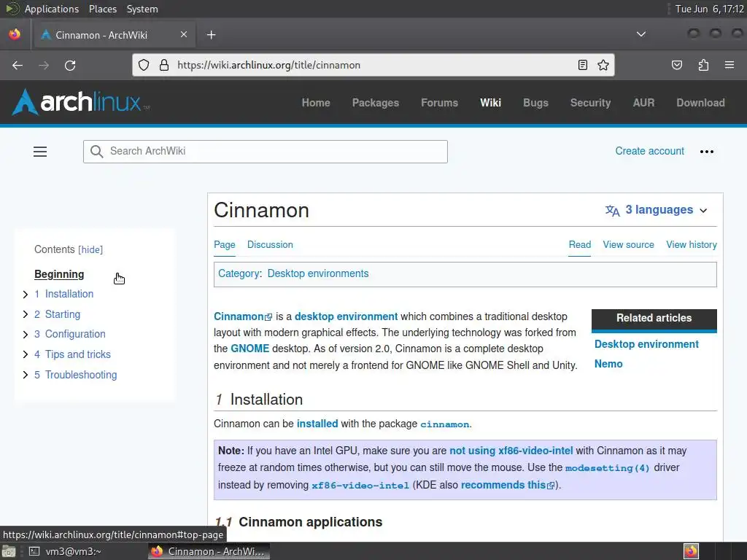The height and width of the screenshot is (560, 747).
Task: Expand the Troubleshooting contents section
Action: click(26, 375)
